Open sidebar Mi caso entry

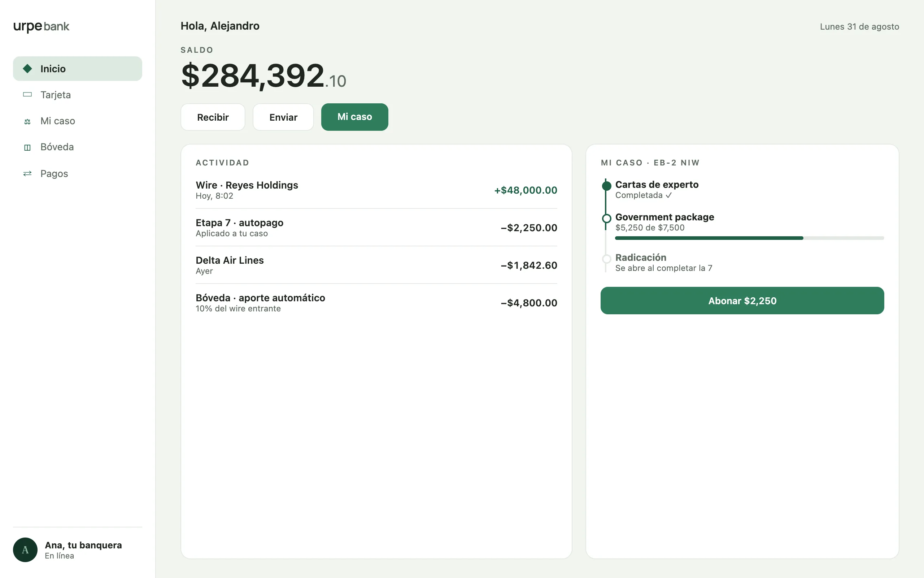click(x=78, y=121)
